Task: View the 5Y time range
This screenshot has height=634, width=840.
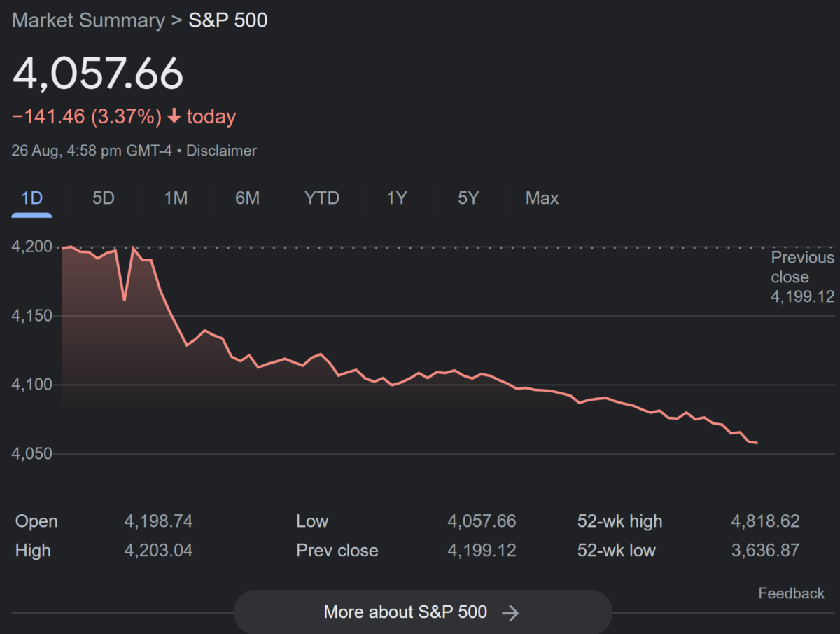Action: [x=468, y=198]
